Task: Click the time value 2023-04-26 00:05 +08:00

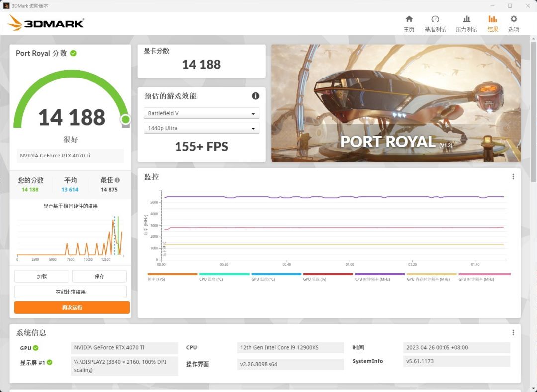Action: (456, 347)
